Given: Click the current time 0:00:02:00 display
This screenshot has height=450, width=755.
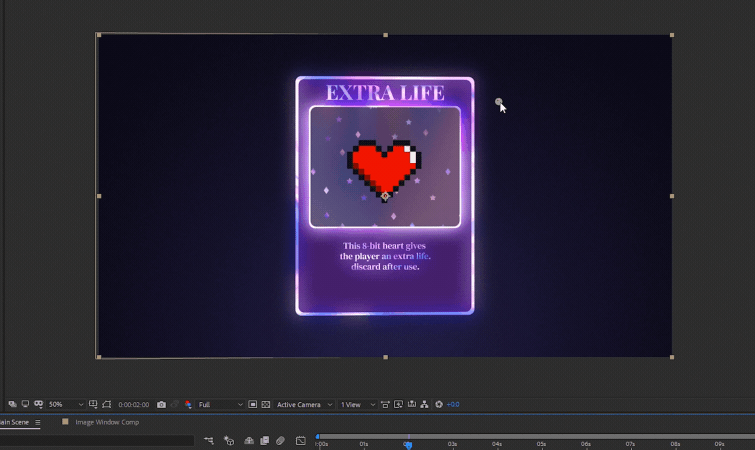Looking at the screenshot, I should click(x=134, y=405).
